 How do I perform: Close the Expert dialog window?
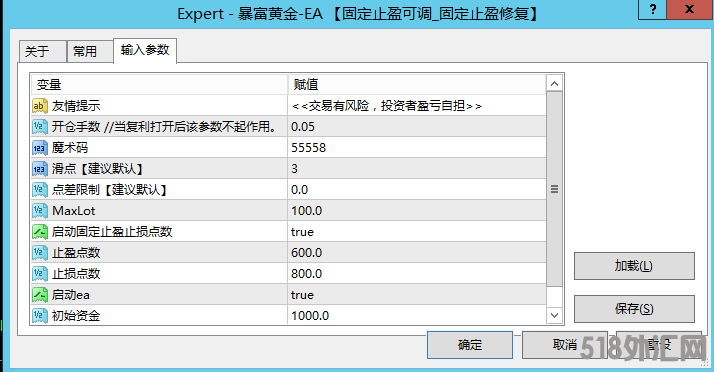[690, 9]
